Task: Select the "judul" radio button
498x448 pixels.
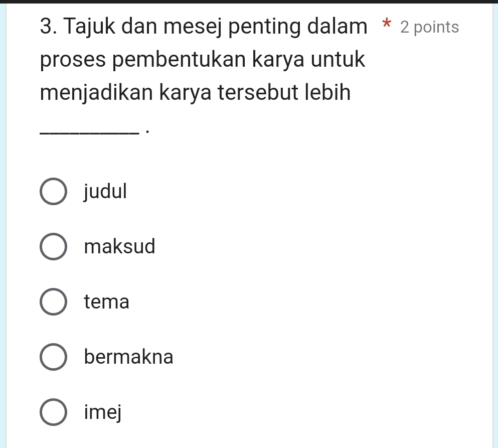Action: pyautogui.click(x=53, y=192)
